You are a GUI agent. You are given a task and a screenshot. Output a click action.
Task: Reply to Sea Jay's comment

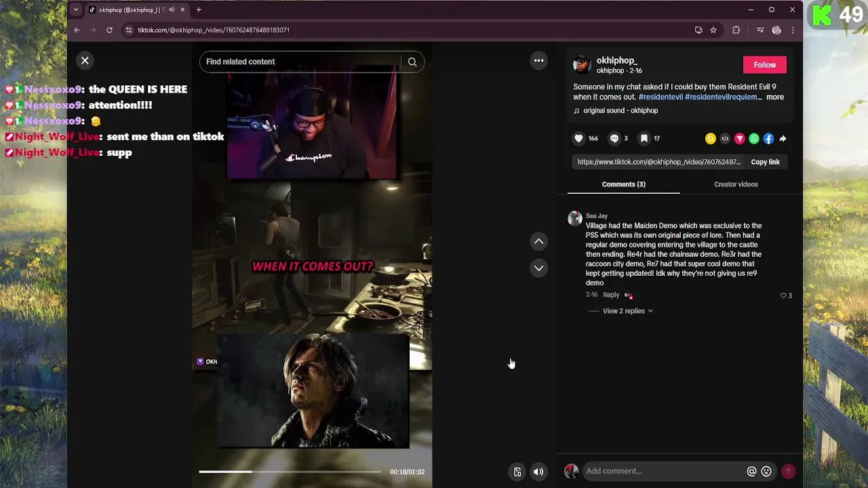pyautogui.click(x=611, y=295)
